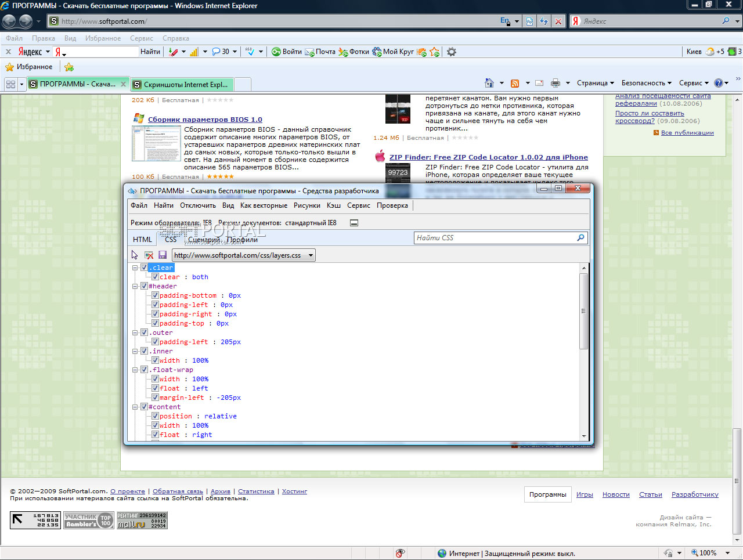Image resolution: width=743 pixels, height=560 pixels.
Task: Collapse the #header rule tree node
Action: [135, 286]
